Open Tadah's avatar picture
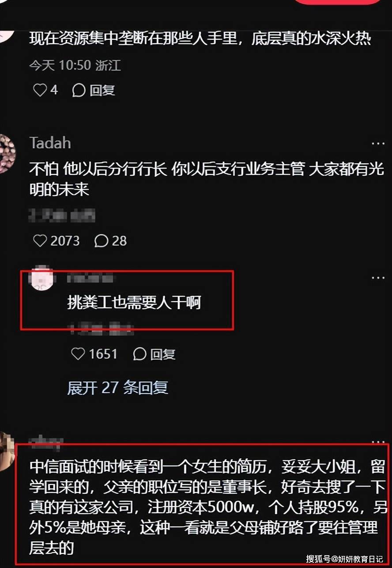Screen dimensions: 392x568 point(7,154)
